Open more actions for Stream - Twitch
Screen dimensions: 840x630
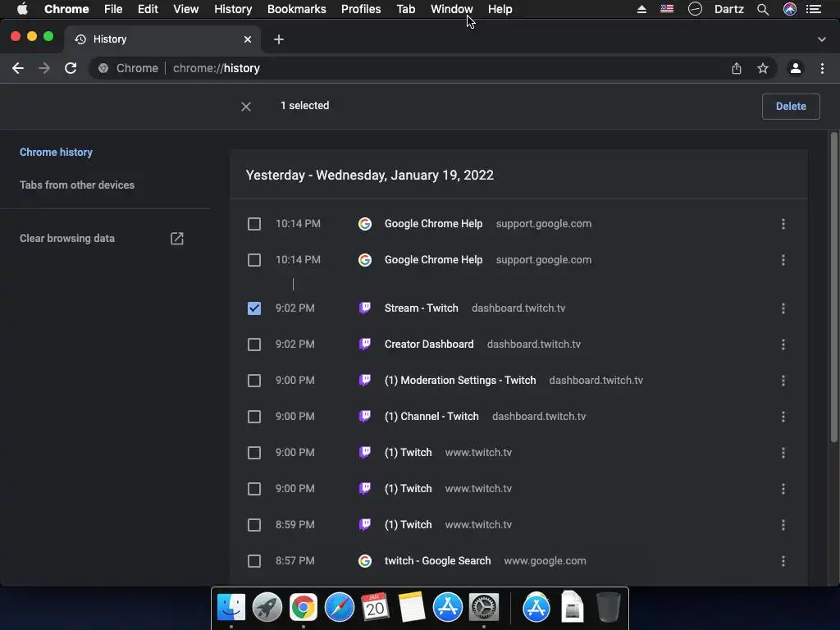click(783, 308)
